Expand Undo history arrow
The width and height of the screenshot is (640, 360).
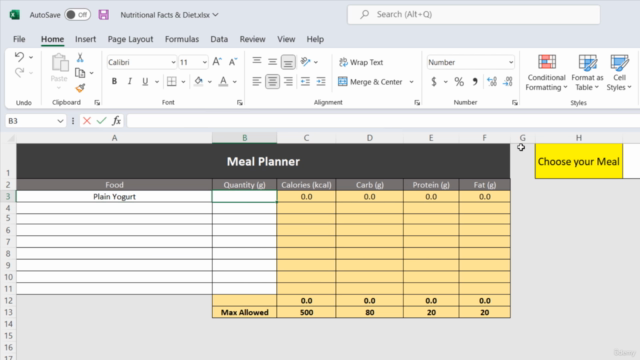point(31,57)
